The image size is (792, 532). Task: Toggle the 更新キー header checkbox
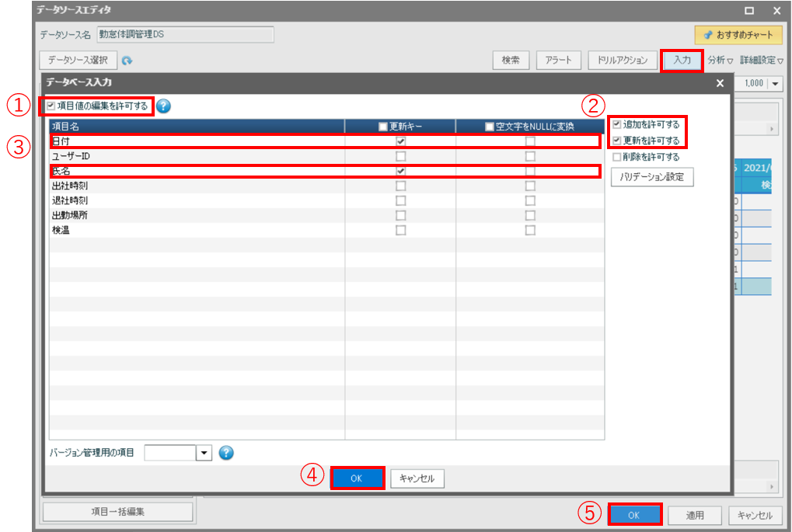[x=383, y=127]
